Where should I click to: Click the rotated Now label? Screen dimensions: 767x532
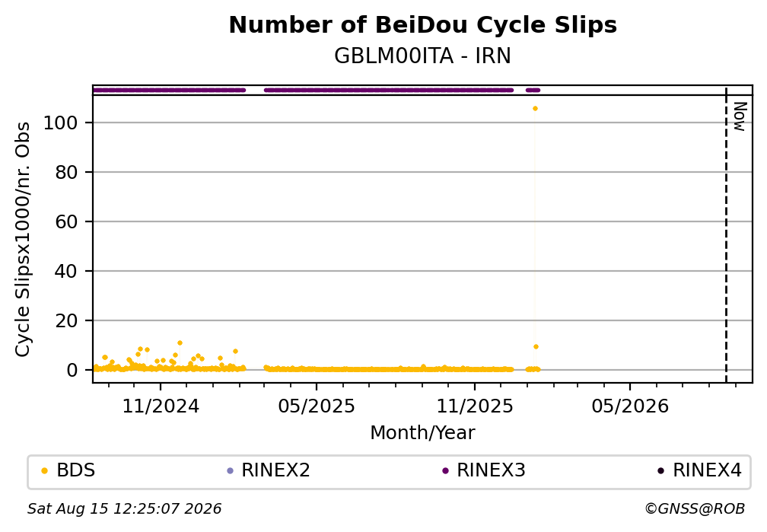(740, 116)
